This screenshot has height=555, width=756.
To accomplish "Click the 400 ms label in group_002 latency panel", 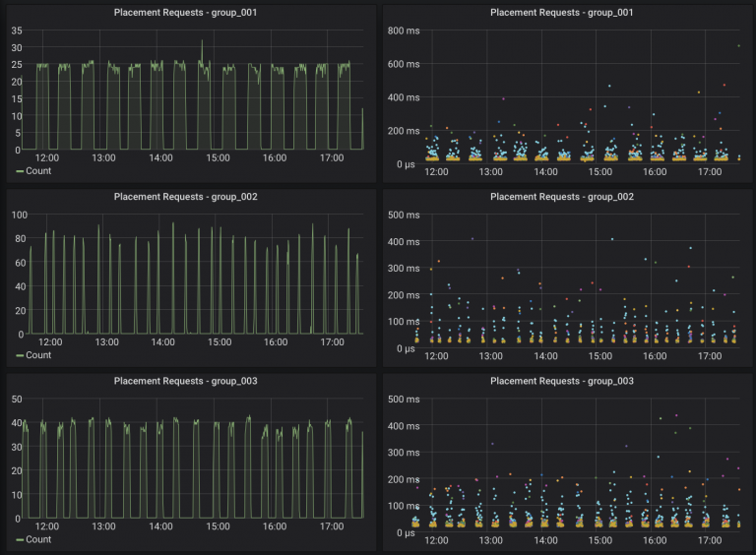I will pyautogui.click(x=404, y=242).
